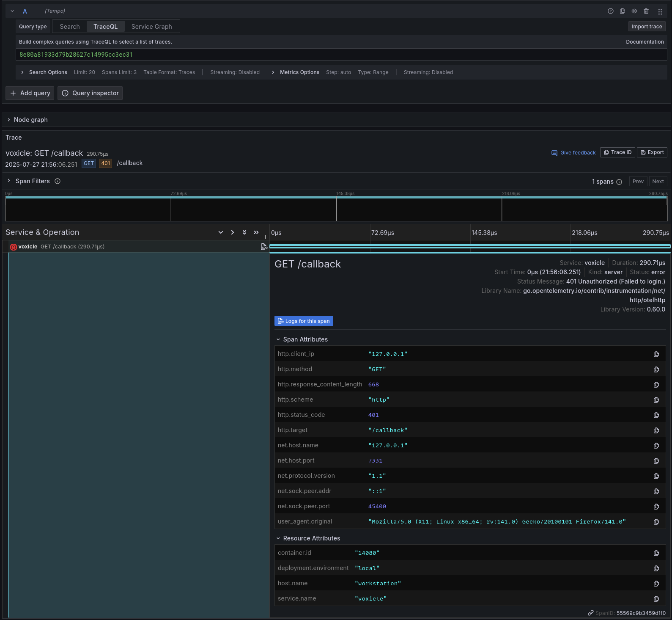Copy span link next to SpanID

tap(590, 613)
